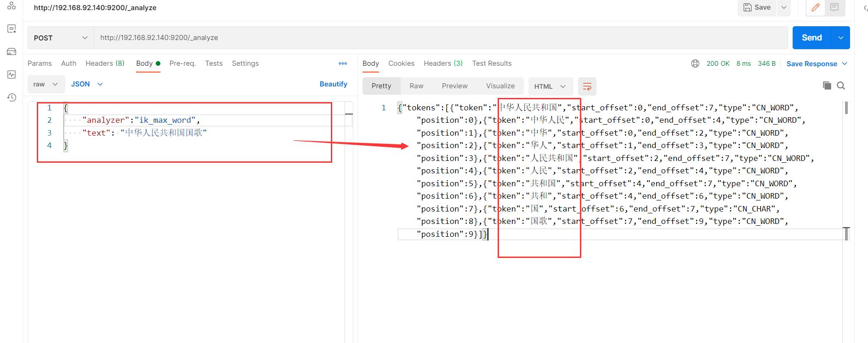Copy the response with the copy icon
Image resolution: width=868 pixels, height=343 pixels.
(x=827, y=86)
